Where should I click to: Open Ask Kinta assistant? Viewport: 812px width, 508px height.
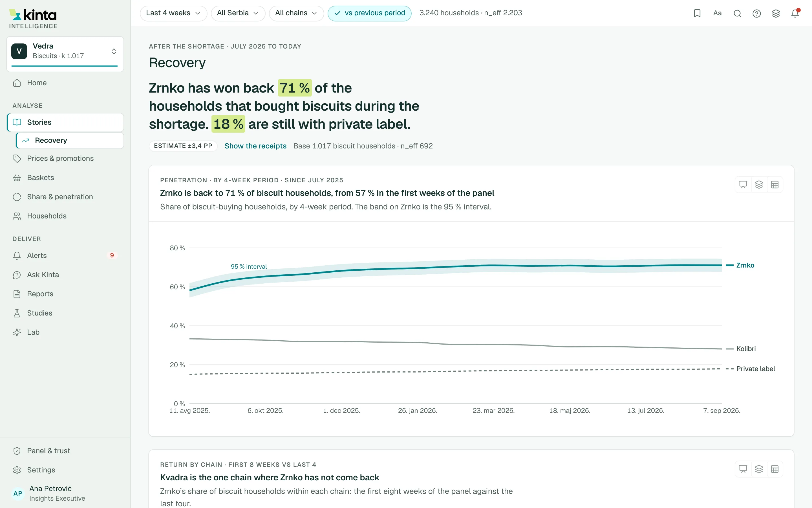(65, 275)
